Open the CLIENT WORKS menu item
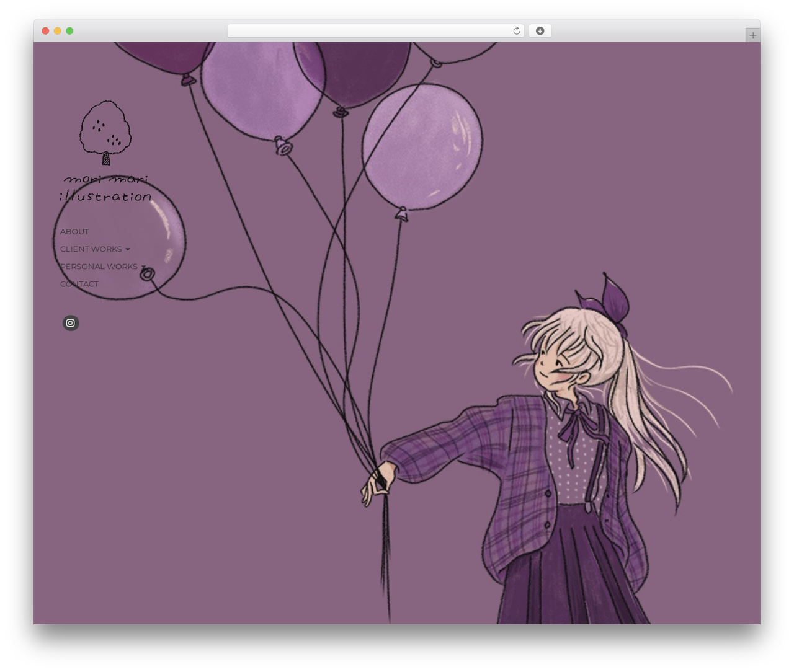 tap(91, 249)
